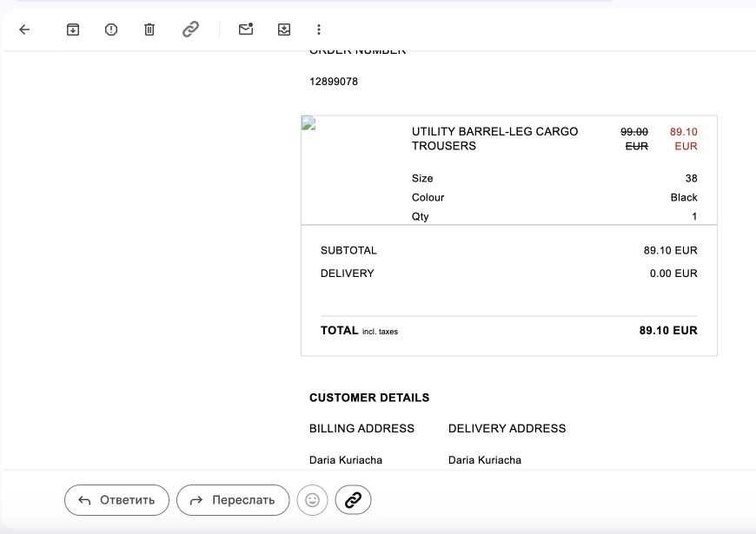Click the BILLING ADDRESS heading
The image size is (756, 534).
(361, 428)
